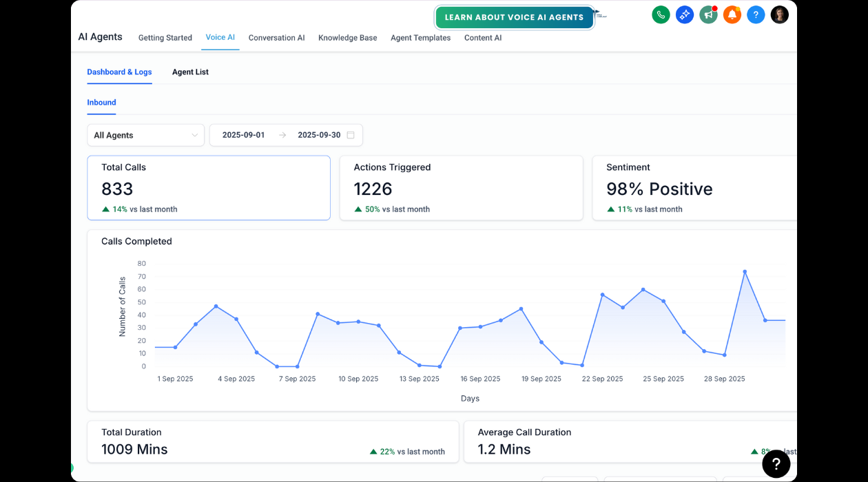Open the blue AI sparkle assistant icon
868x482 pixels.
click(684, 15)
